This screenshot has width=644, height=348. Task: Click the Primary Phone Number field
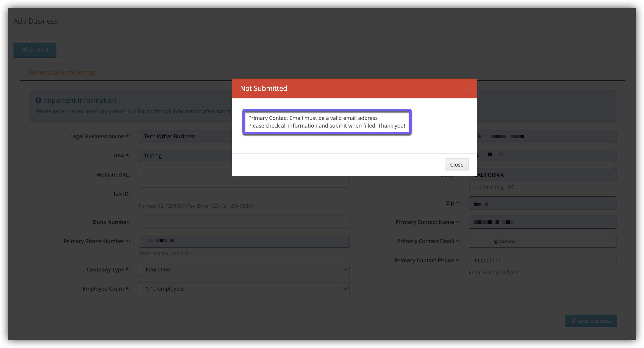[244, 241]
